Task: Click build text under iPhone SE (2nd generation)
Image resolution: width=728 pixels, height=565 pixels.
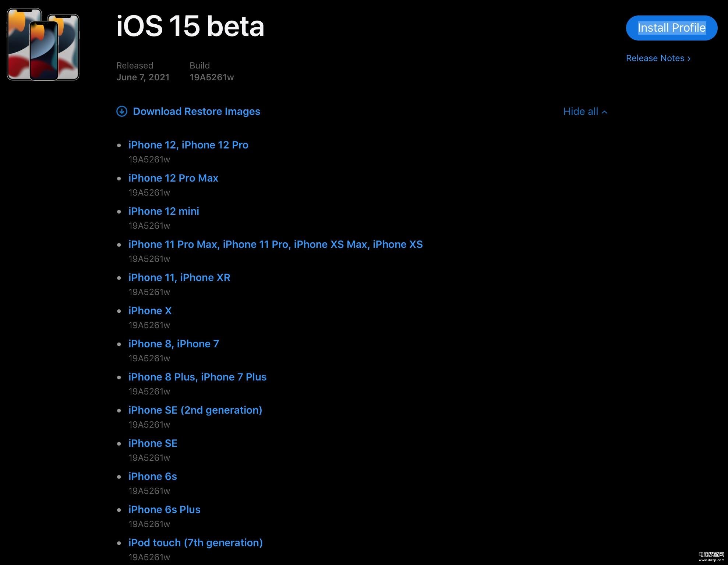Action: [149, 425]
